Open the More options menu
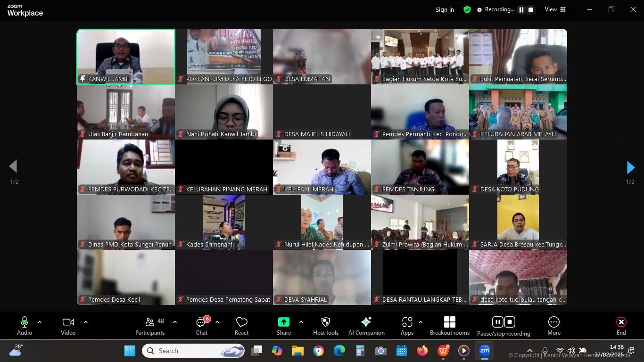 [553, 326]
